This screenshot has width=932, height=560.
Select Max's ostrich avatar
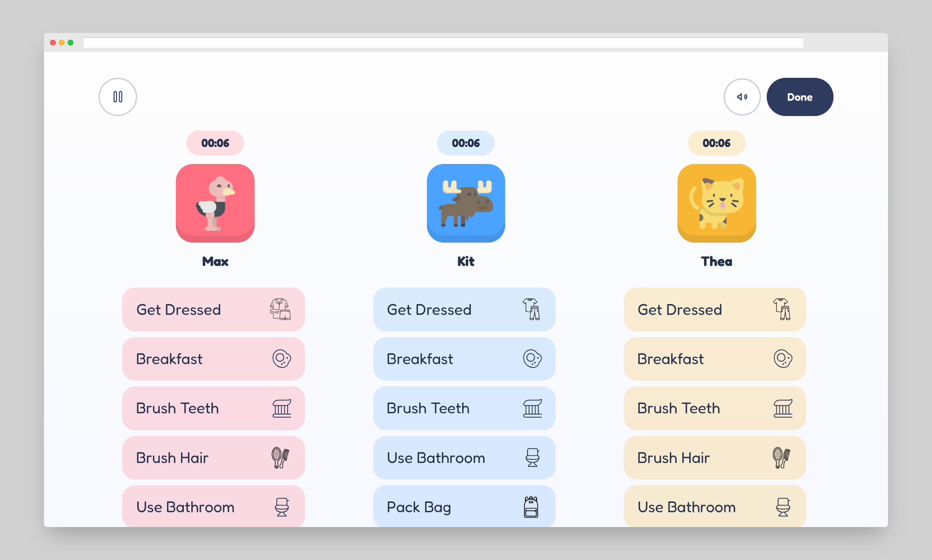[x=215, y=203]
